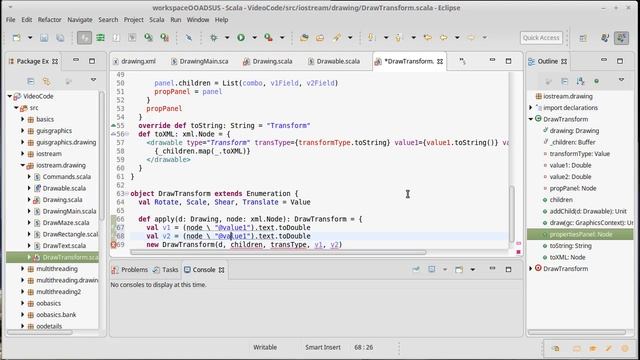This screenshot has height=360, width=640.
Task: Click the Package Explorer horizontal scrollbar
Action: coord(40,332)
